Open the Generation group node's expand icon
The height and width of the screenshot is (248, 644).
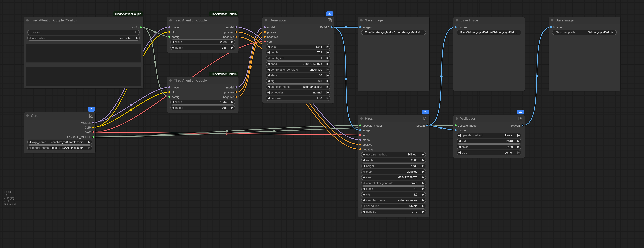(329, 20)
